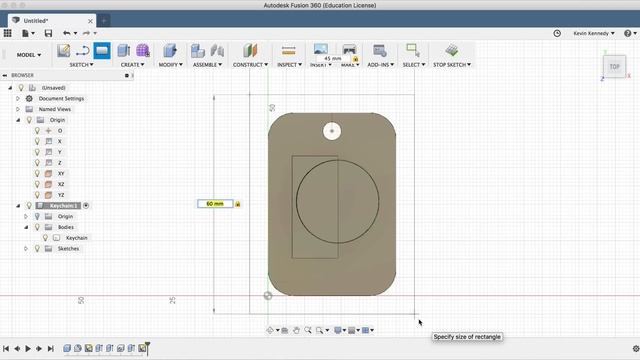Click the Stop Sketch icon
This screenshot has width=640, height=360.
(451, 51)
